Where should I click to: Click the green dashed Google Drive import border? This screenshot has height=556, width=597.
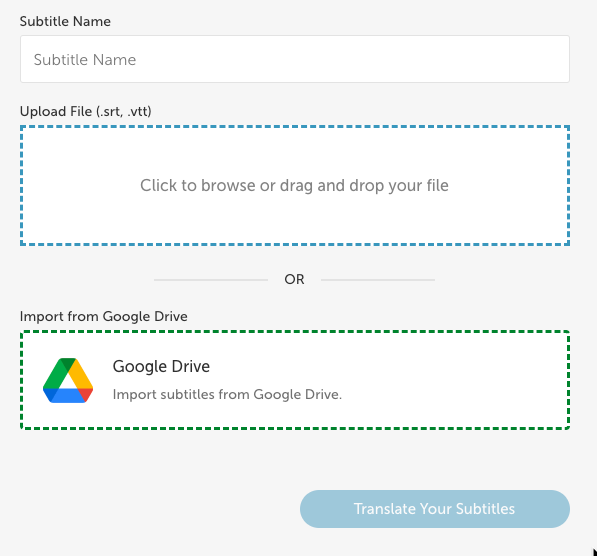295,332
